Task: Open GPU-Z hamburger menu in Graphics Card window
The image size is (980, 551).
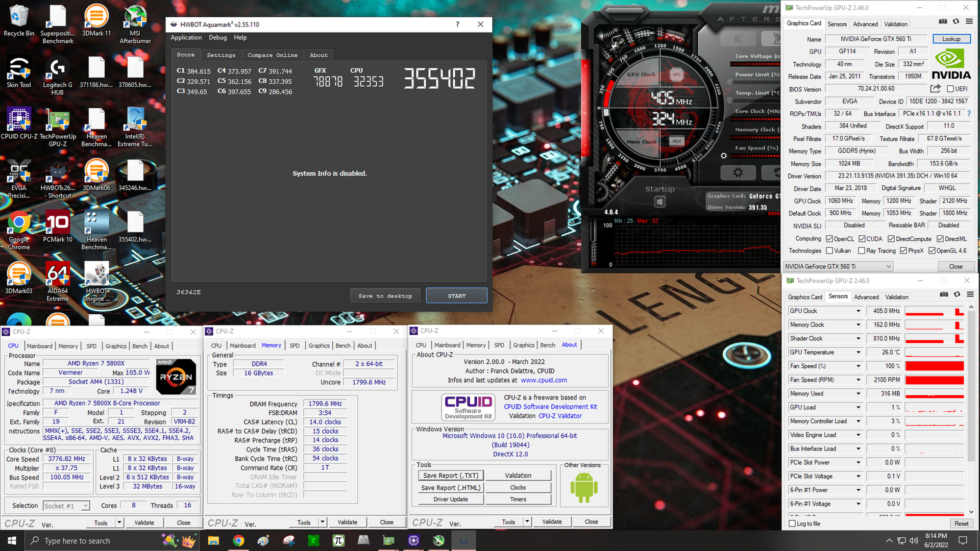Action: [x=969, y=21]
